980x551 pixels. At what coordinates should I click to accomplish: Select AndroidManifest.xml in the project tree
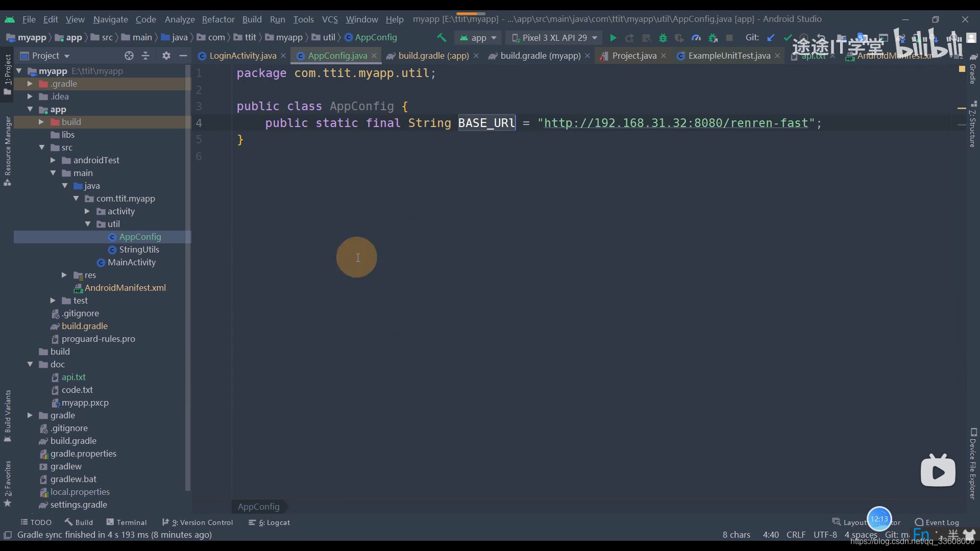[x=125, y=288]
